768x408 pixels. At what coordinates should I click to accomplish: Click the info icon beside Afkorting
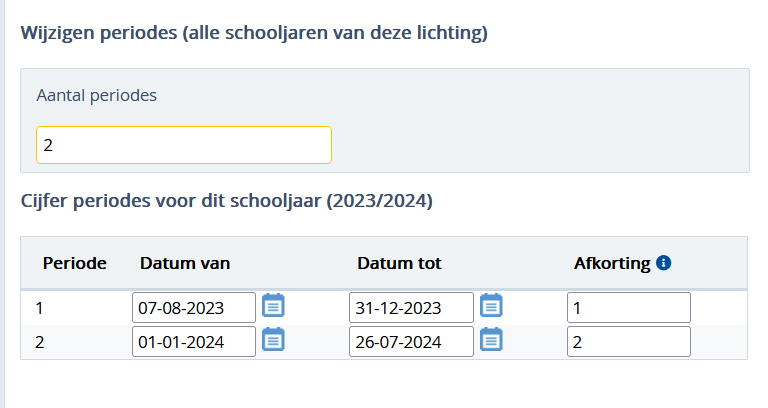click(x=664, y=263)
